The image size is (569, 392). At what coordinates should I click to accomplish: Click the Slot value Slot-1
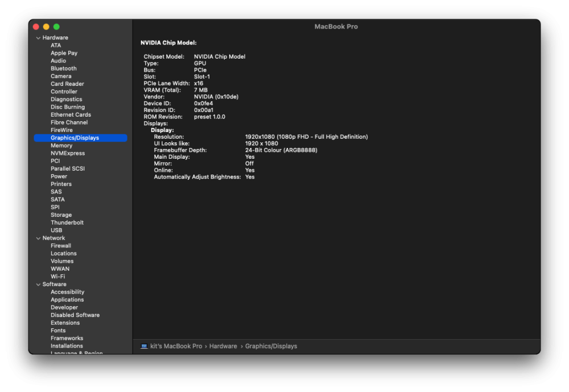[202, 77]
